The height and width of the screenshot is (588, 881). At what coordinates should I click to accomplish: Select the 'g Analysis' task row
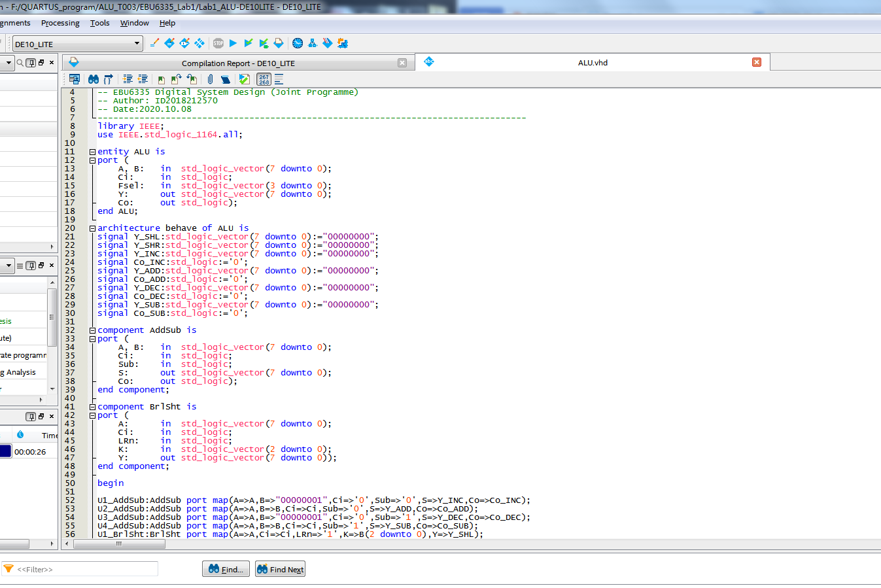pos(24,372)
